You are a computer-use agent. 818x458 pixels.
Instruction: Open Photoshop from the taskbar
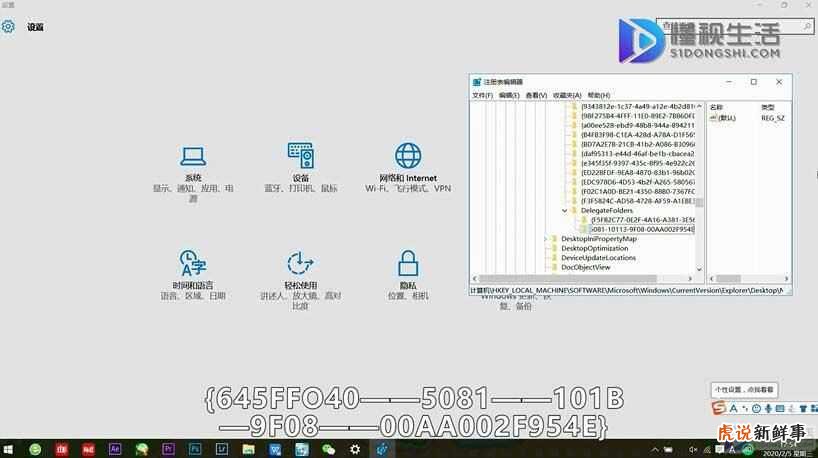point(195,449)
